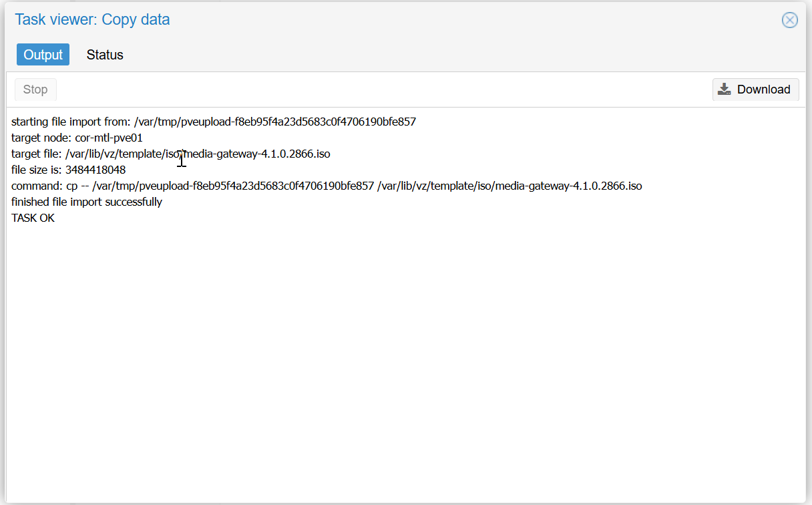Screen dimensions: 812x505
Task: Click 'target node: cor-mtl-pve01' line
Action: pos(77,138)
